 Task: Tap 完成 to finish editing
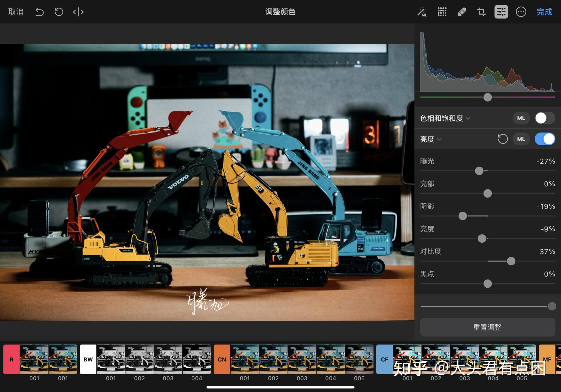tap(544, 12)
